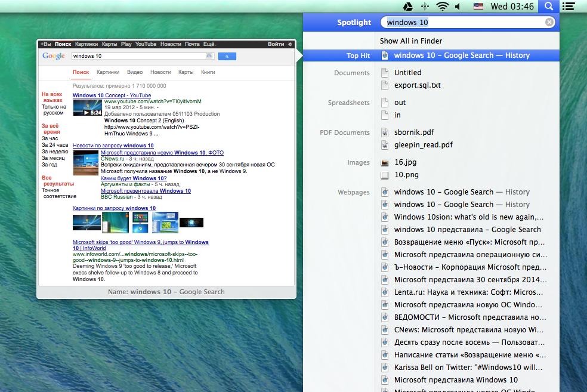Click the sbornik.pdf file icon
The width and height of the screenshot is (587, 392).
[385, 132]
